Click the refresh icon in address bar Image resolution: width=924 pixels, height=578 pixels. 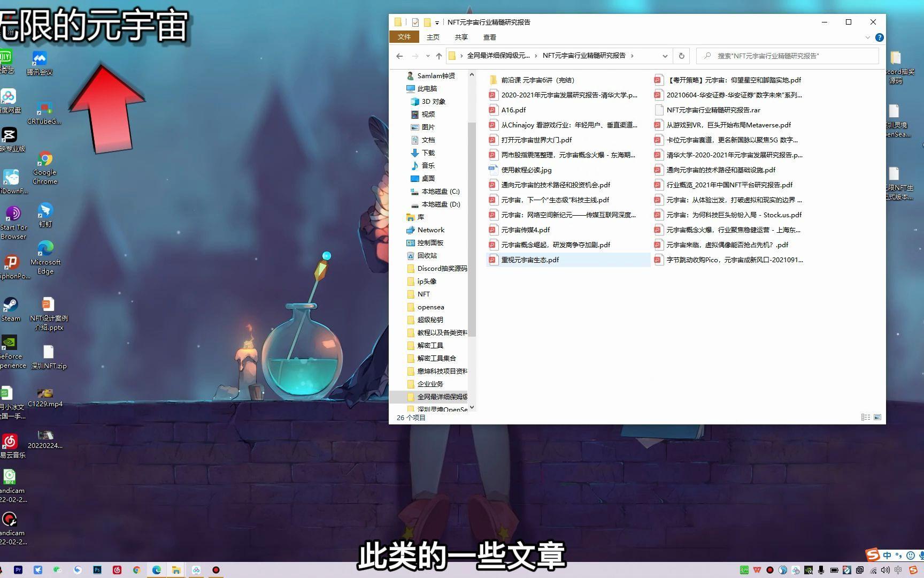pyautogui.click(x=681, y=56)
